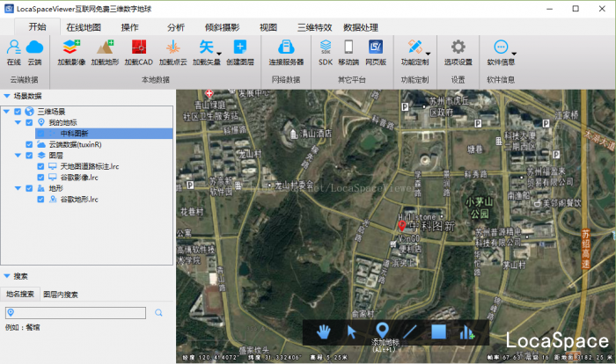616x364 pixels.
Task: Toggle the 我的地标 checkbox
Action: pos(29,122)
